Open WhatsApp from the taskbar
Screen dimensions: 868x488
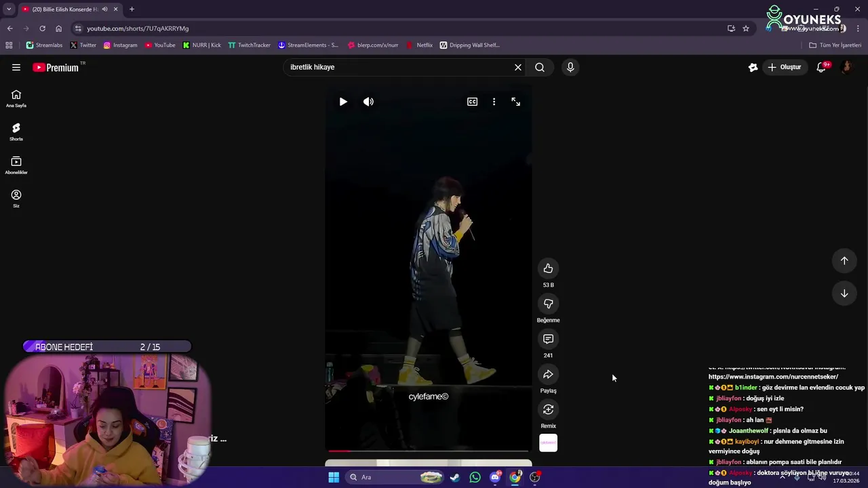coord(475,477)
